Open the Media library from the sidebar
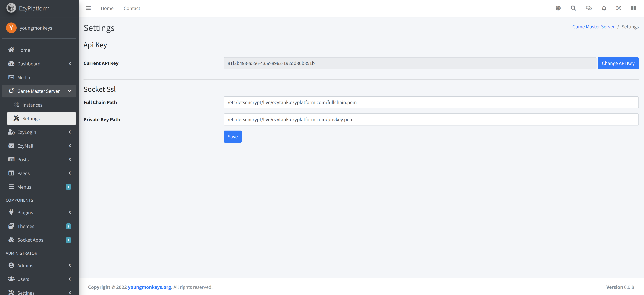Viewport: 644px width, 295px height. [23, 77]
